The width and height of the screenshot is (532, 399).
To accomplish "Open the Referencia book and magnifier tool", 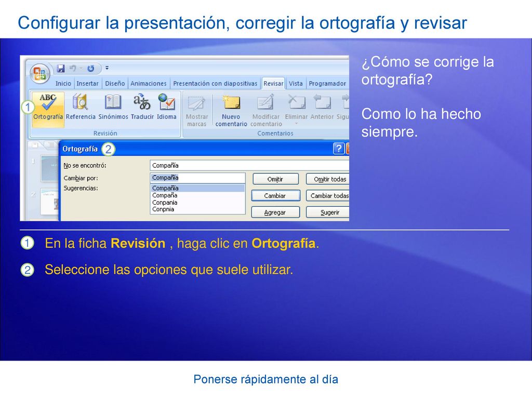I will click(80, 102).
